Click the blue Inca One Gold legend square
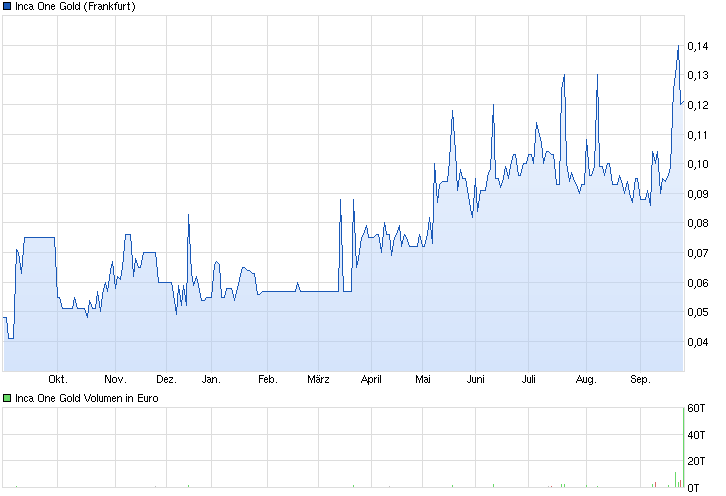Image resolution: width=726 pixels, height=496 pixels. 8,6
